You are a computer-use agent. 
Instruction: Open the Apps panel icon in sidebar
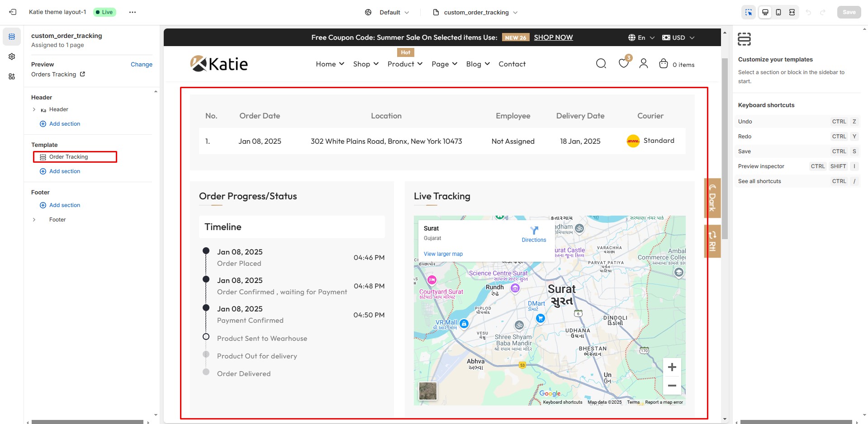pyautogui.click(x=12, y=76)
